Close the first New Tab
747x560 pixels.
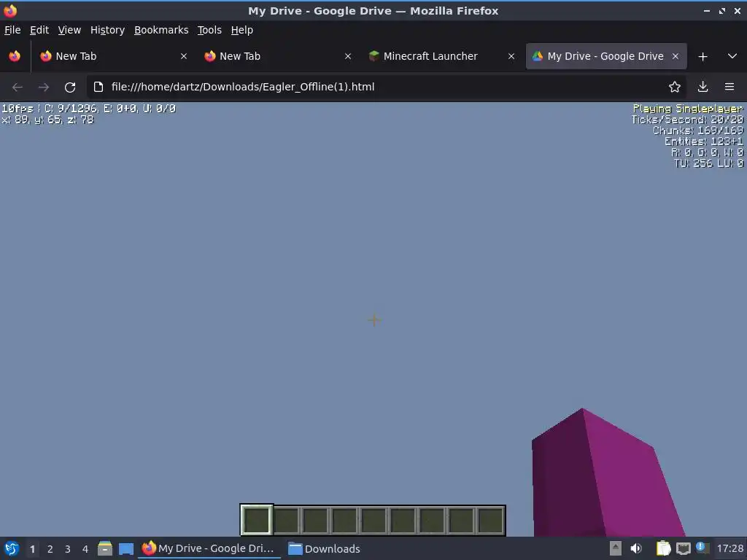(x=184, y=56)
